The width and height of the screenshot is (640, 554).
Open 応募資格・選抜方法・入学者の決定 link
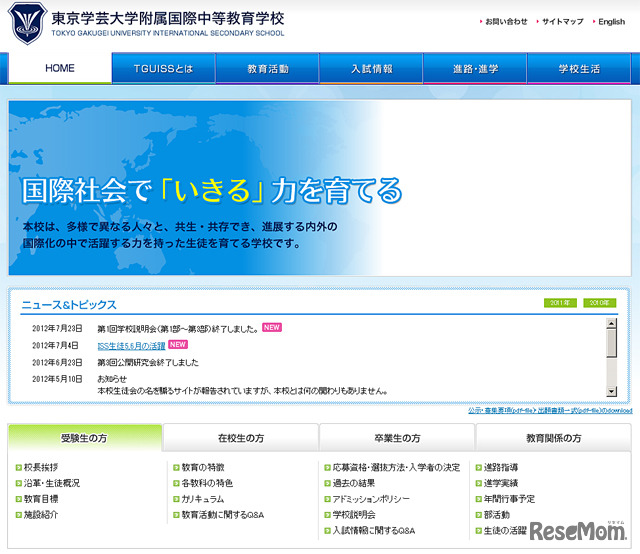point(396,467)
